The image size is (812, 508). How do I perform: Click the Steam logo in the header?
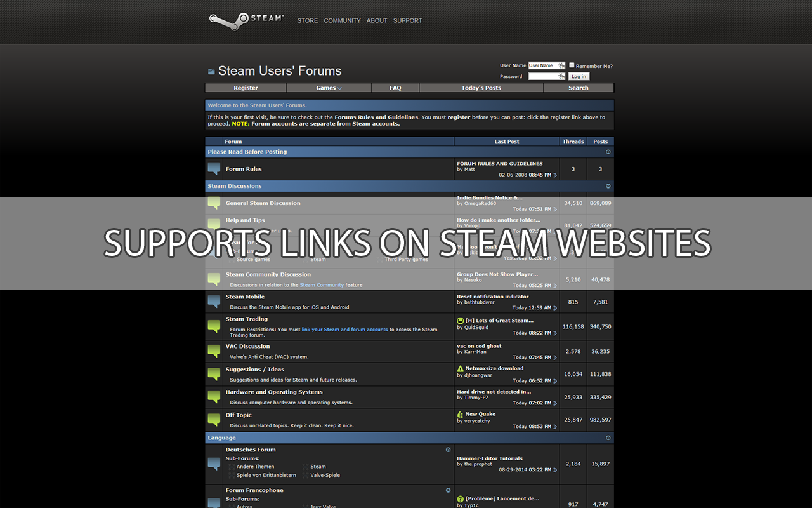tap(246, 20)
